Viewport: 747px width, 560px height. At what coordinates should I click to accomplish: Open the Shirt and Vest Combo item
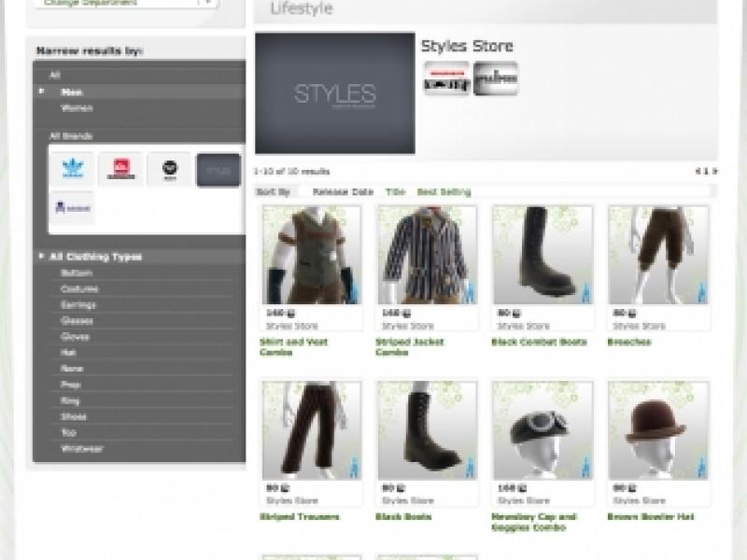pos(292,347)
